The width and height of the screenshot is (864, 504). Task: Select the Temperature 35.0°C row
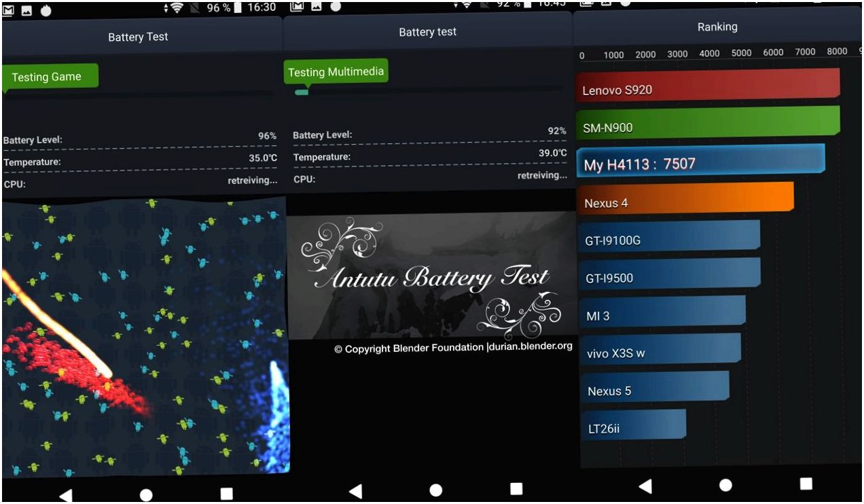pos(140,161)
